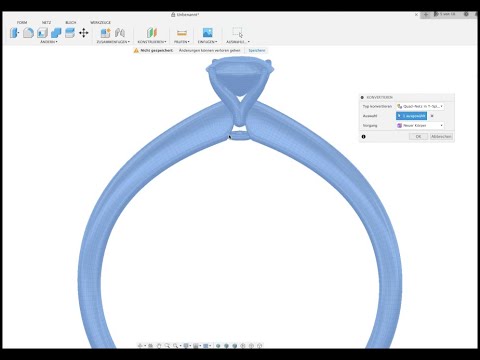Click the '1 ausgewählt' selection button
The width and height of the screenshot is (480, 360).
[411, 116]
